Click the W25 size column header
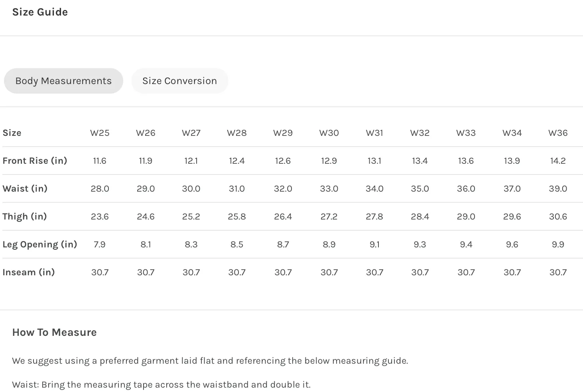 [x=100, y=133]
